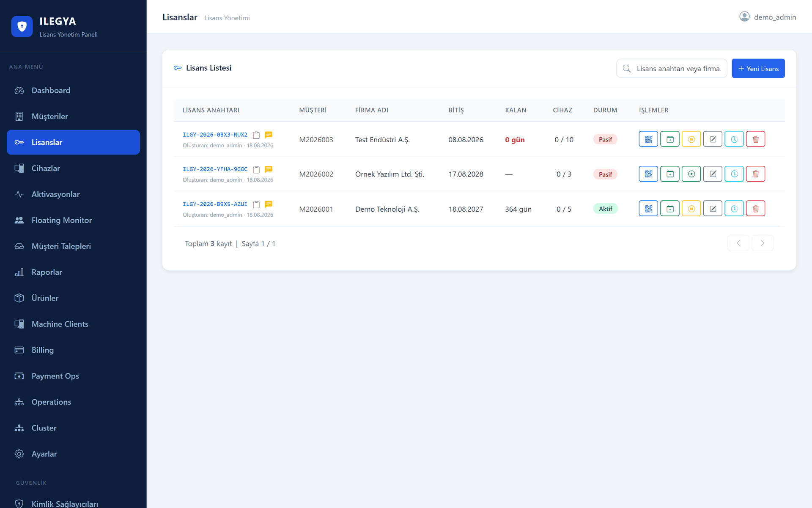Open clock history for Örnek Yazılım license
812x508 pixels.
click(734, 174)
